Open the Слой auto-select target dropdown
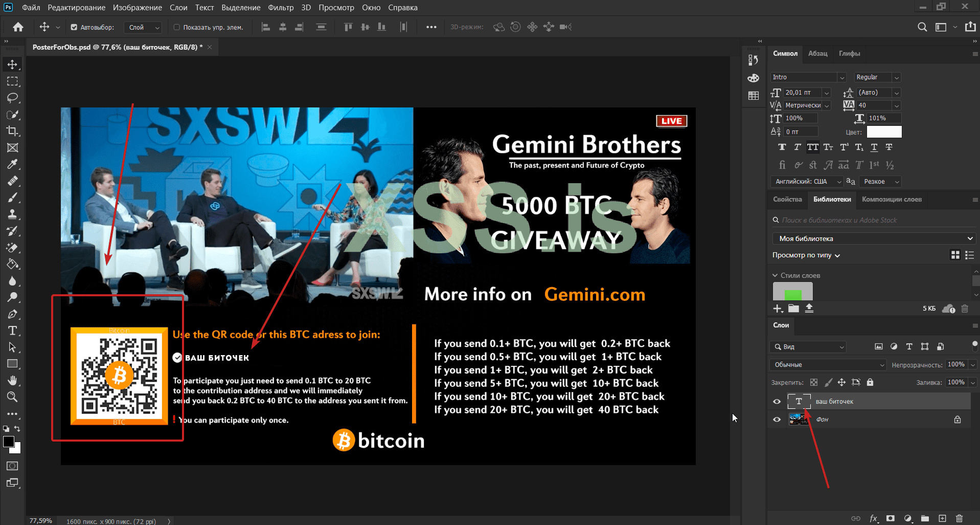The image size is (980, 525). pyautogui.click(x=143, y=27)
